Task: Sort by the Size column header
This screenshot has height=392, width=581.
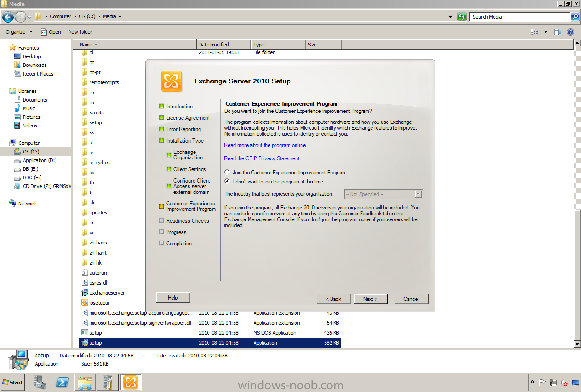Action: click(324, 45)
